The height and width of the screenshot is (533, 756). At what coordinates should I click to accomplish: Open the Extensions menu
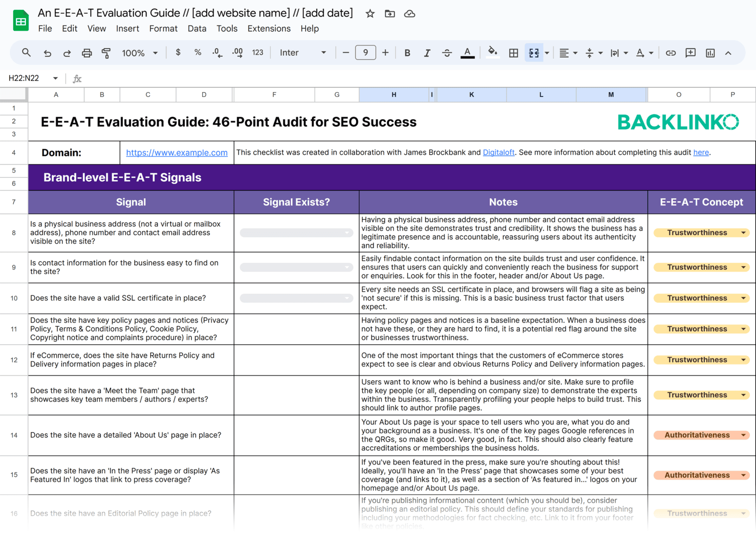pos(268,28)
